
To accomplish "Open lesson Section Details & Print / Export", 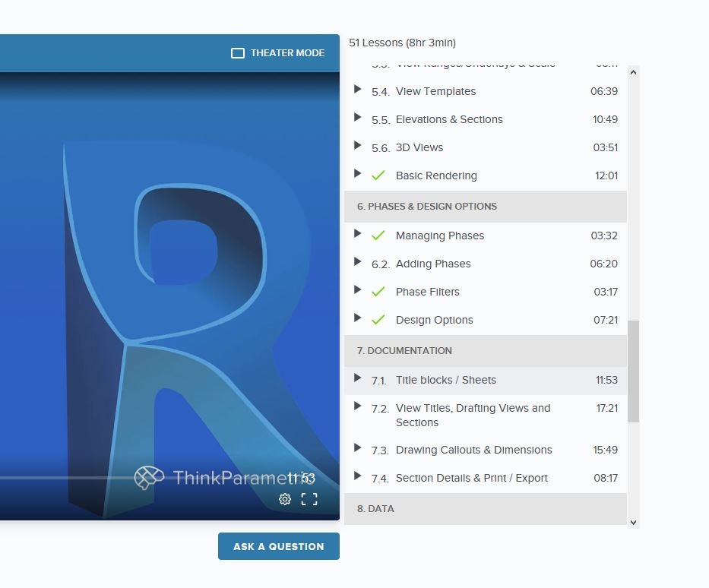I will [x=472, y=478].
